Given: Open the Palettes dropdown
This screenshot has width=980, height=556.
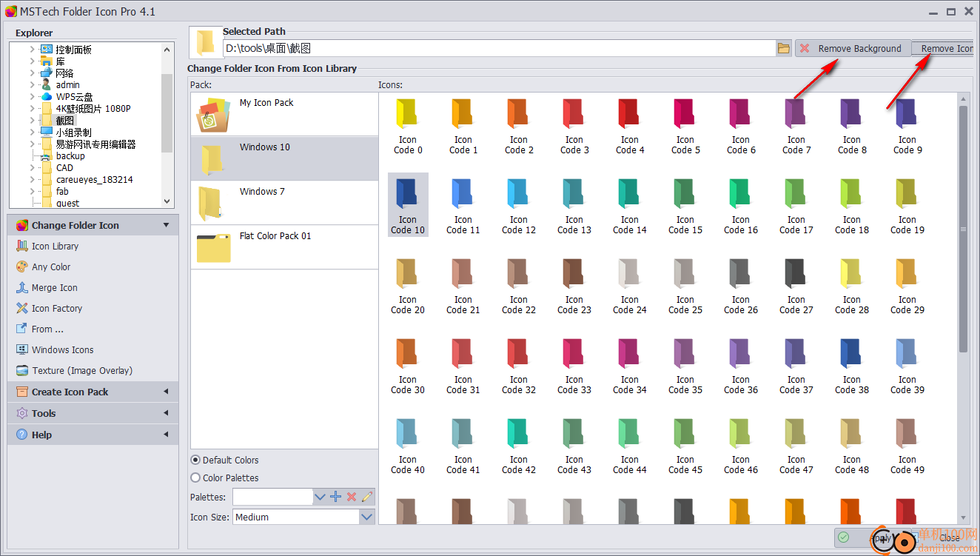Looking at the screenshot, I should coord(320,497).
